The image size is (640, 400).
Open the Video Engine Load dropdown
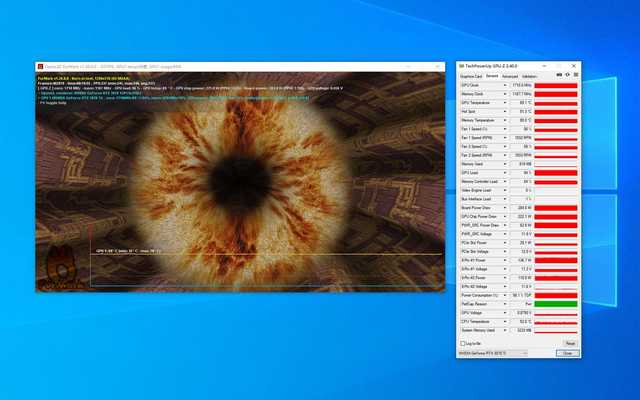click(x=505, y=190)
